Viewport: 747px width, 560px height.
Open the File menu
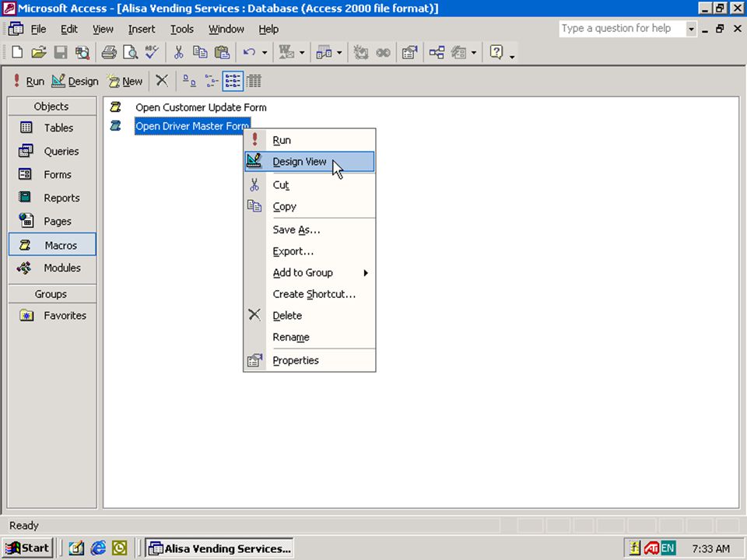38,30
